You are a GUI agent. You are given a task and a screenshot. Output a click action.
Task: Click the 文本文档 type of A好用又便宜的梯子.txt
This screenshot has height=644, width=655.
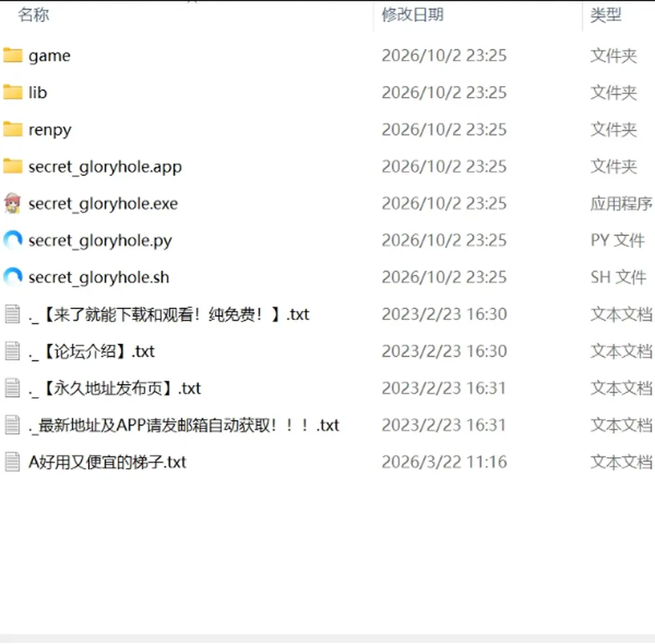coord(621,462)
